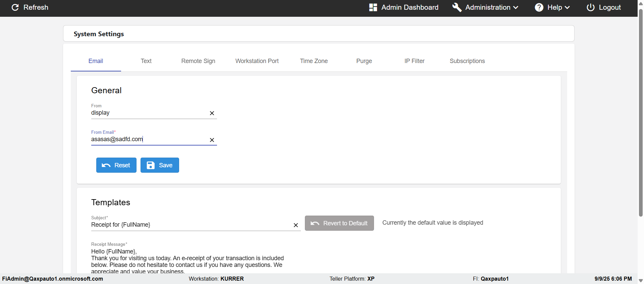Viewport: 644px width, 284px height.
Task: Open the Remote Sign tab
Action: pos(198,61)
